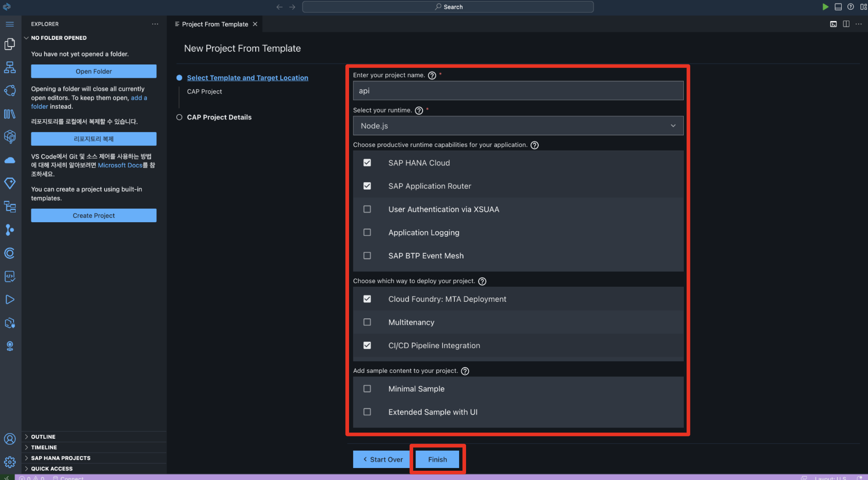Click help icon next to project name

432,76
